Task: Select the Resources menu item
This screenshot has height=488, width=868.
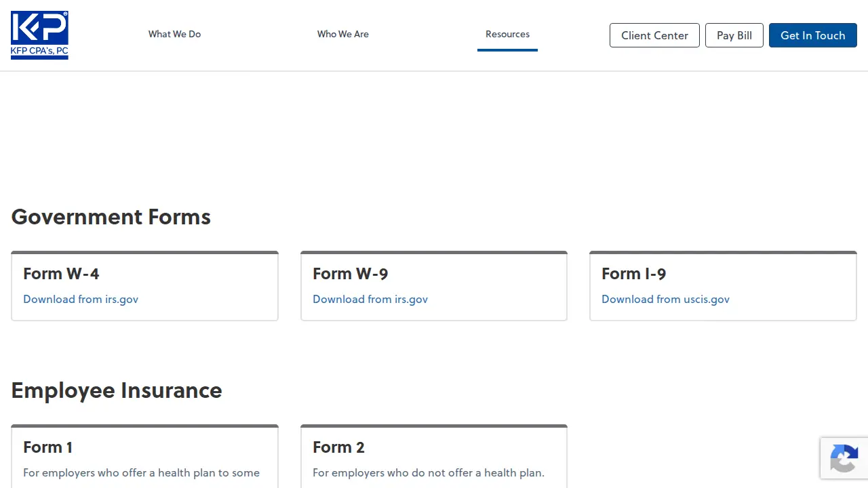Action: (x=507, y=34)
